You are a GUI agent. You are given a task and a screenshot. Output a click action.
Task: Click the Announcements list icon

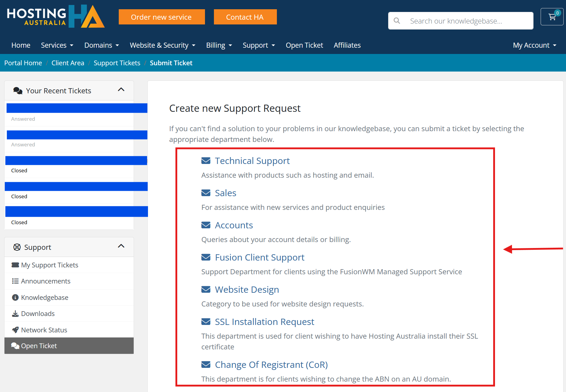(x=15, y=281)
